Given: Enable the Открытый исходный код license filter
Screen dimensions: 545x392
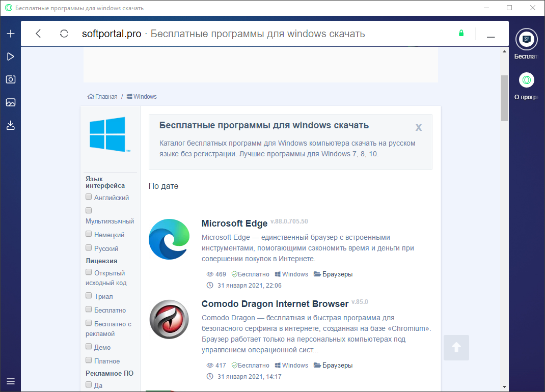Looking at the screenshot, I should [89, 272].
